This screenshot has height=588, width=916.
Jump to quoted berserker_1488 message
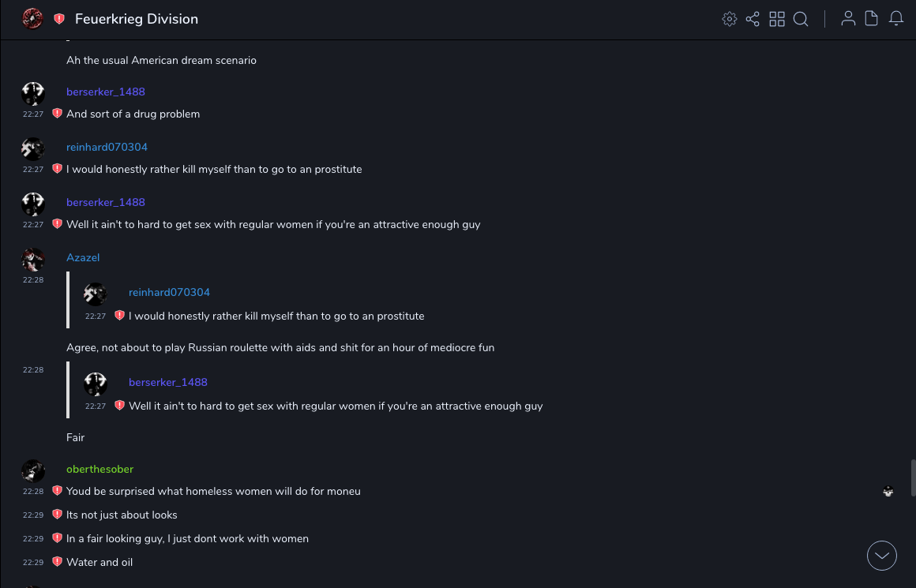[x=336, y=406]
